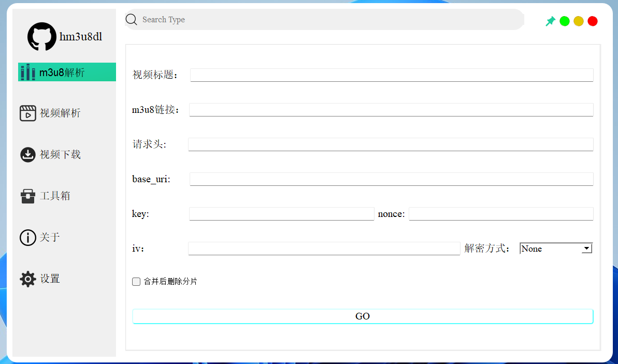Click the Search Type box
Image resolution: width=618 pixels, height=364 pixels.
[x=332, y=20]
